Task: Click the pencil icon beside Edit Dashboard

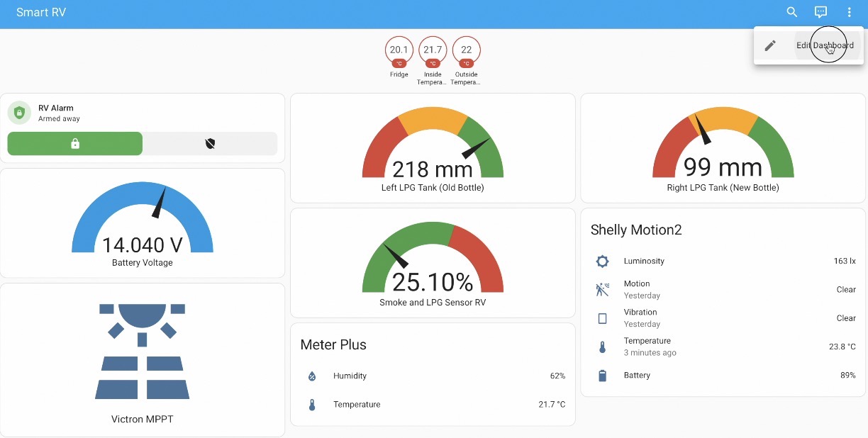Action: pyautogui.click(x=770, y=45)
